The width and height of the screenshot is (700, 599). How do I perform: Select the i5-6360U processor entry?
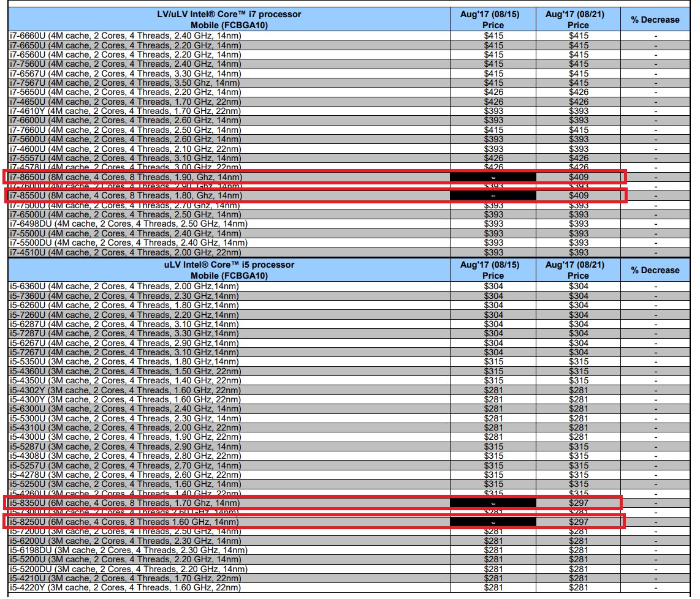(x=124, y=287)
